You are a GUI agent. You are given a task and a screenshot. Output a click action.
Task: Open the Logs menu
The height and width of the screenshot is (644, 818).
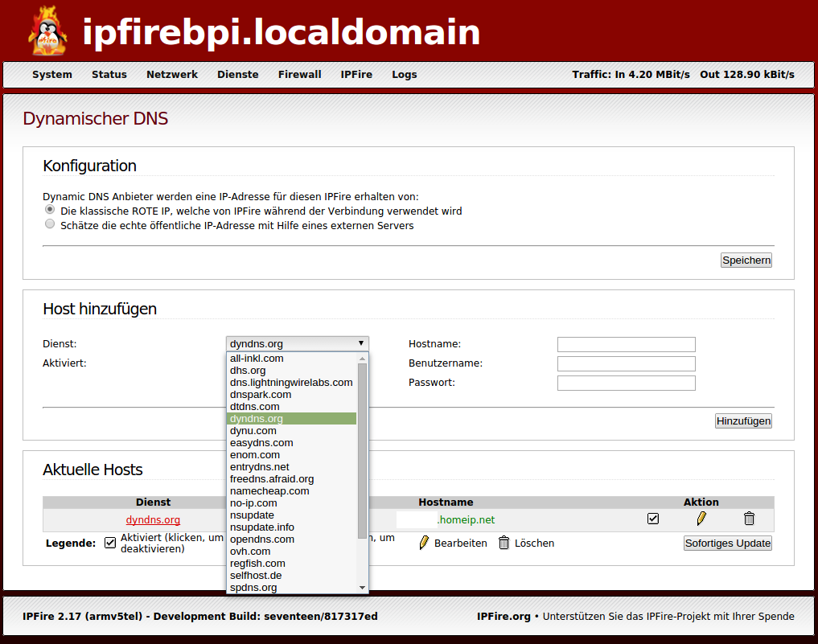coord(405,75)
